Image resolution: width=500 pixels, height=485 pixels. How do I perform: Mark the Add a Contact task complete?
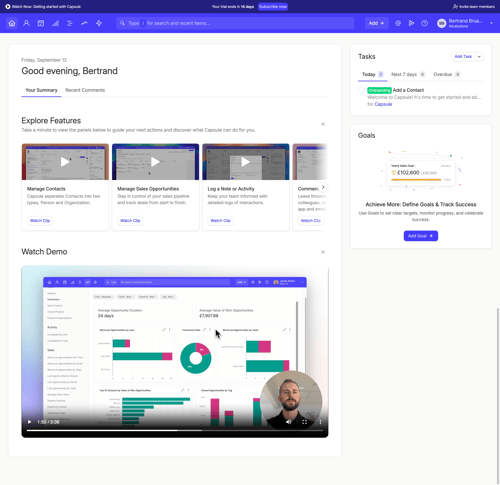click(x=361, y=90)
